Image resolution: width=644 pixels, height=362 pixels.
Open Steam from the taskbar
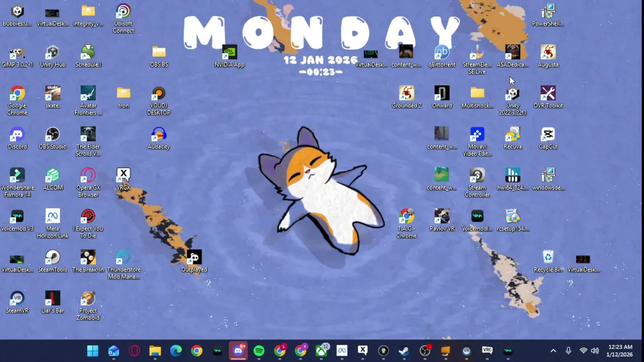tap(404, 351)
